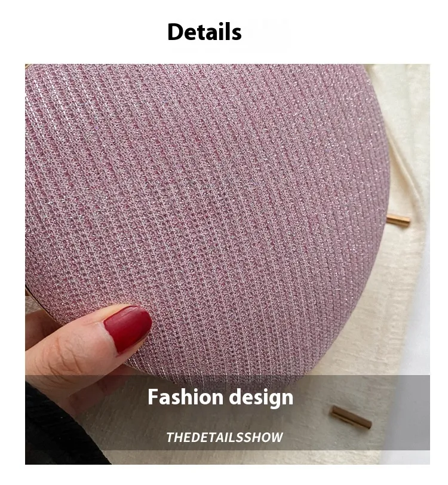
Task: Click the "THEDETAILSSHOW" italic text
Action: tap(225, 437)
